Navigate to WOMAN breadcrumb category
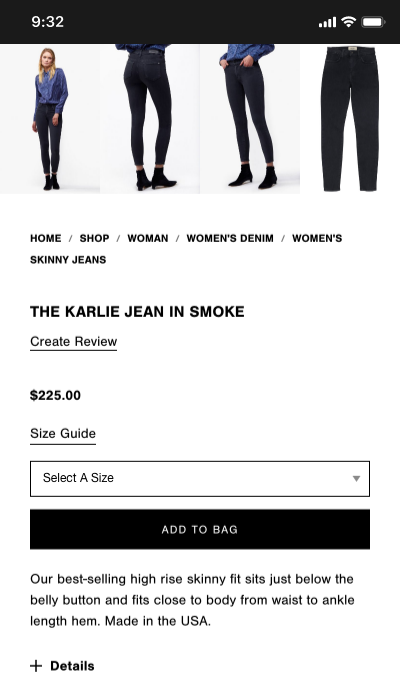The image size is (400, 700). tap(148, 238)
